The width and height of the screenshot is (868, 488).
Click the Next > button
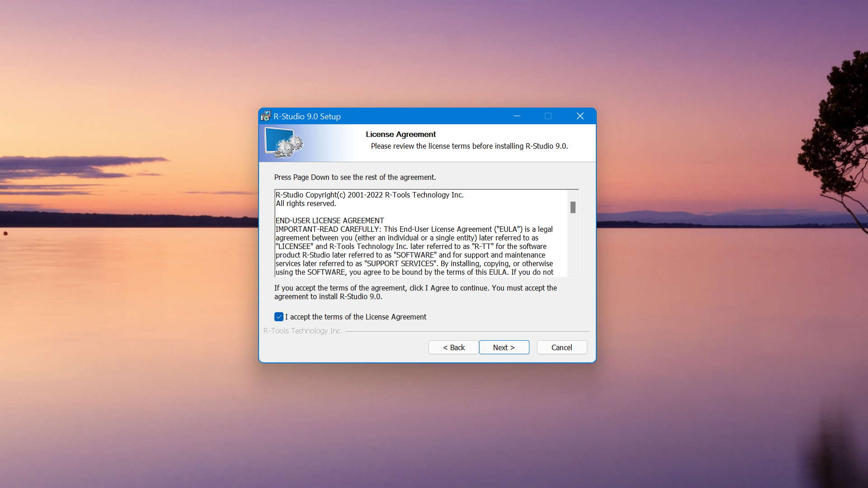tap(504, 347)
